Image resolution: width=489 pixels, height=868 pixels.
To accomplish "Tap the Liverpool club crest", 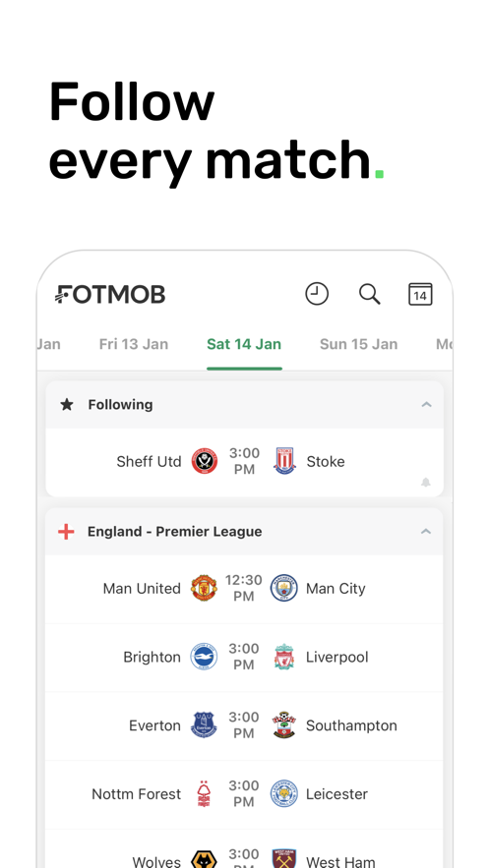I will (284, 657).
